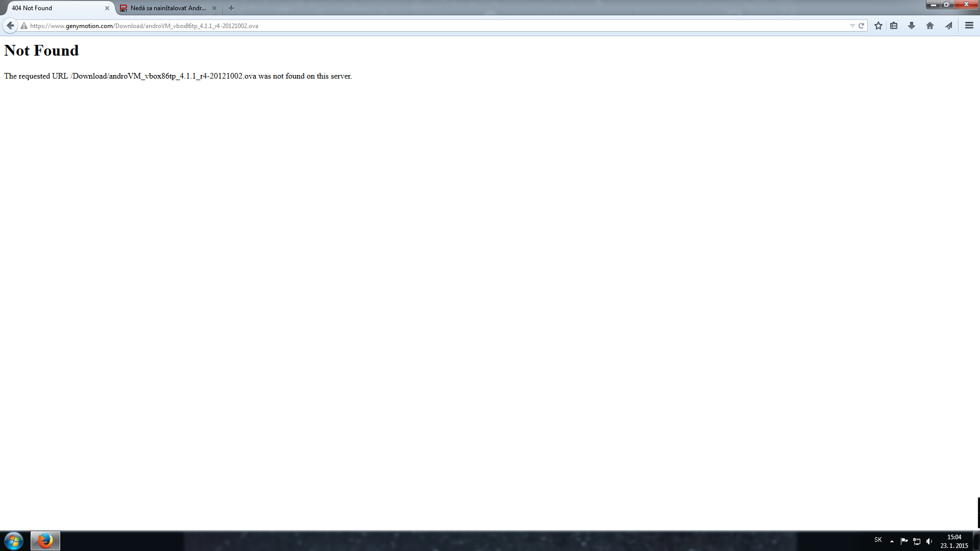Click the paper plane share icon
Image resolution: width=980 pixels, height=551 pixels.
pyautogui.click(x=948, y=26)
